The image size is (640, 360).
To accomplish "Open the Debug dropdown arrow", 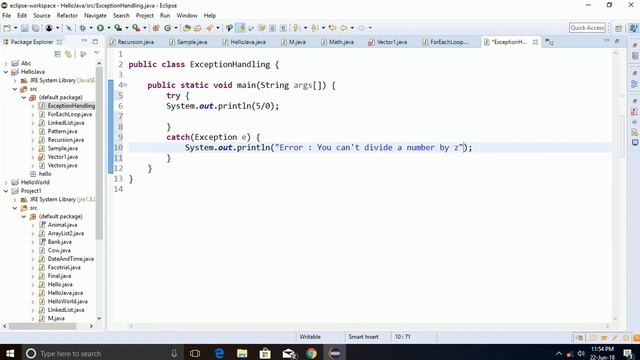I will coord(91,28).
